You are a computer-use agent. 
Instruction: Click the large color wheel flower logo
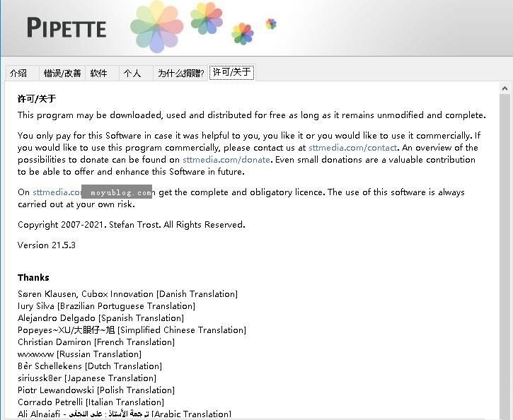(156, 26)
